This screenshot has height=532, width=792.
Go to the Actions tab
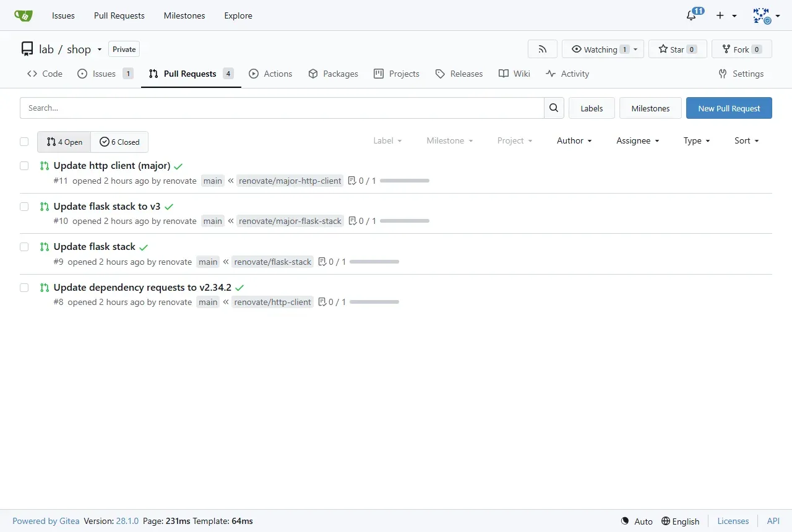270,74
